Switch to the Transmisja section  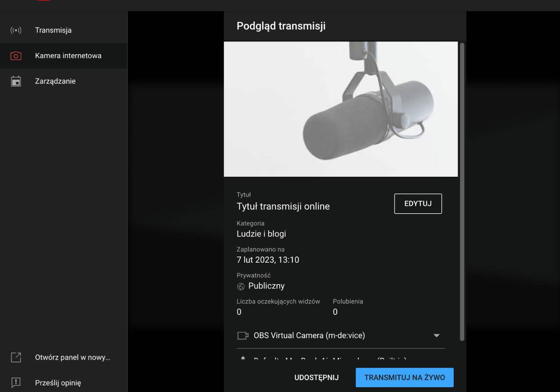coord(53,31)
